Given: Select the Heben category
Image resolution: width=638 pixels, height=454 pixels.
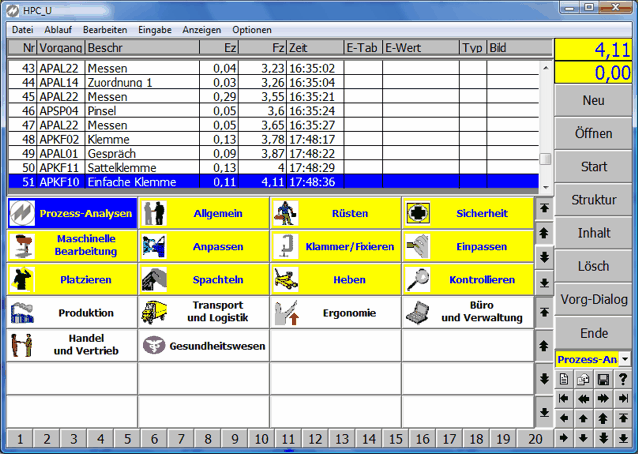Looking at the screenshot, I should pos(335,279).
